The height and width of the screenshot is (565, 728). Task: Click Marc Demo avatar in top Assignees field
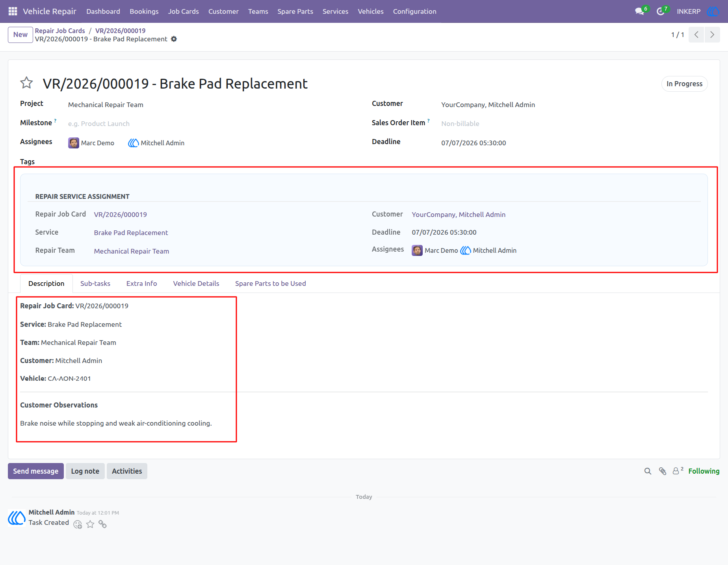click(74, 143)
